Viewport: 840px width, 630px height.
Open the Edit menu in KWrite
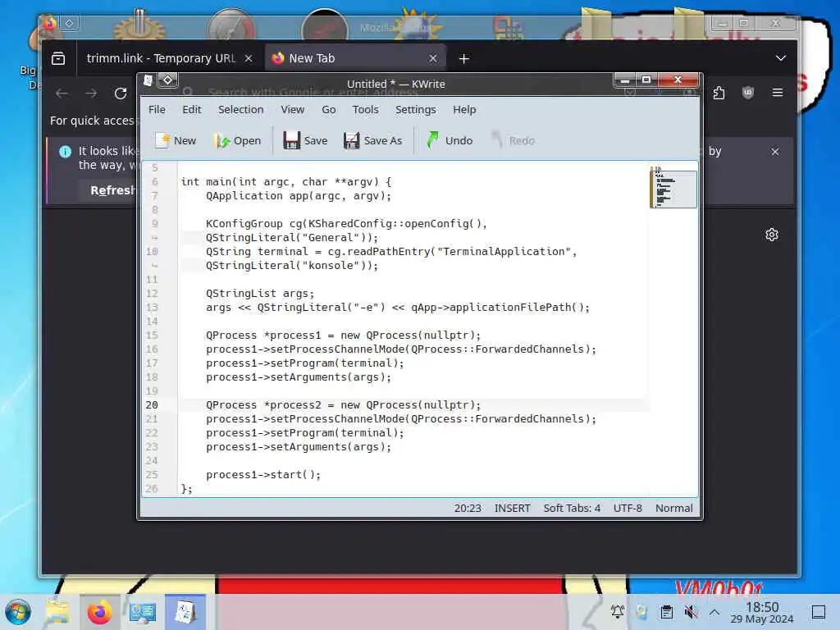(191, 109)
